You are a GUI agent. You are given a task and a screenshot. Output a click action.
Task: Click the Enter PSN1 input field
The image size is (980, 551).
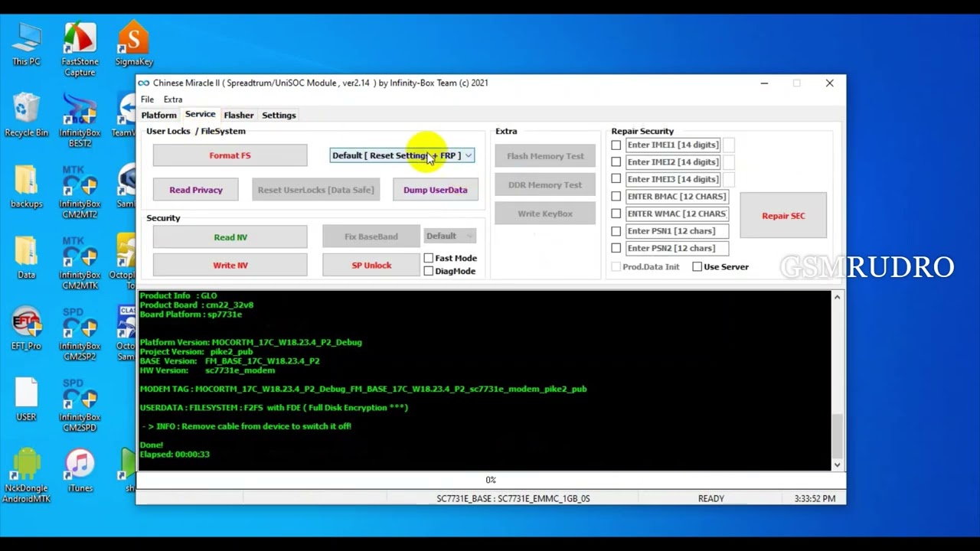click(x=677, y=230)
